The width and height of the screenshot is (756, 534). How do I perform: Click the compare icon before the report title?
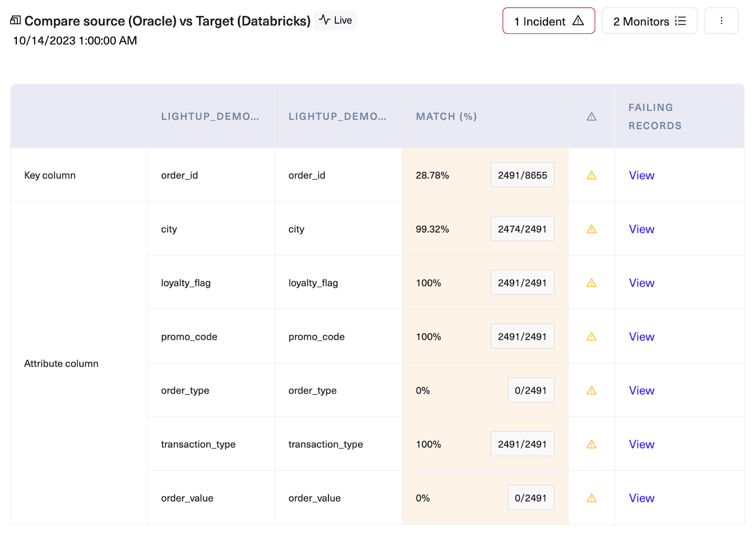16,20
